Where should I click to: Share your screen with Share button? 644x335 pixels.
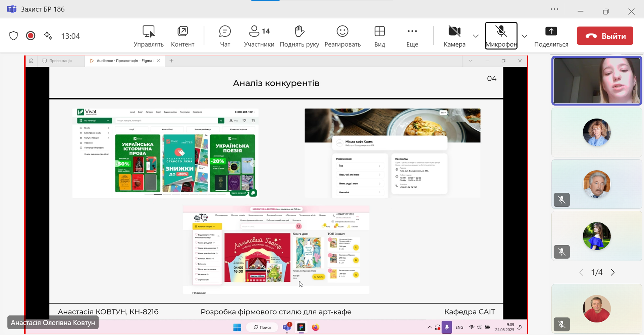[x=551, y=36]
